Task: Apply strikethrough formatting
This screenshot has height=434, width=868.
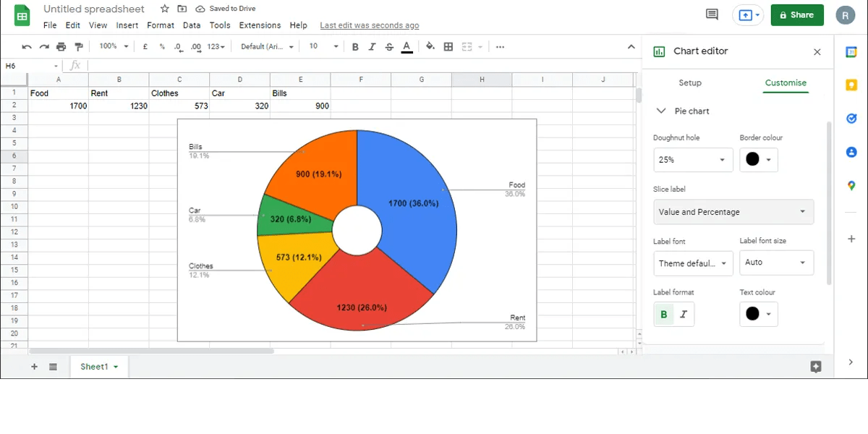Action: click(x=389, y=46)
